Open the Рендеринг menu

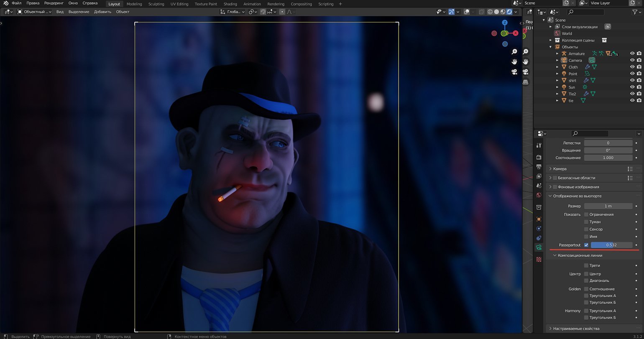pyautogui.click(x=54, y=3)
